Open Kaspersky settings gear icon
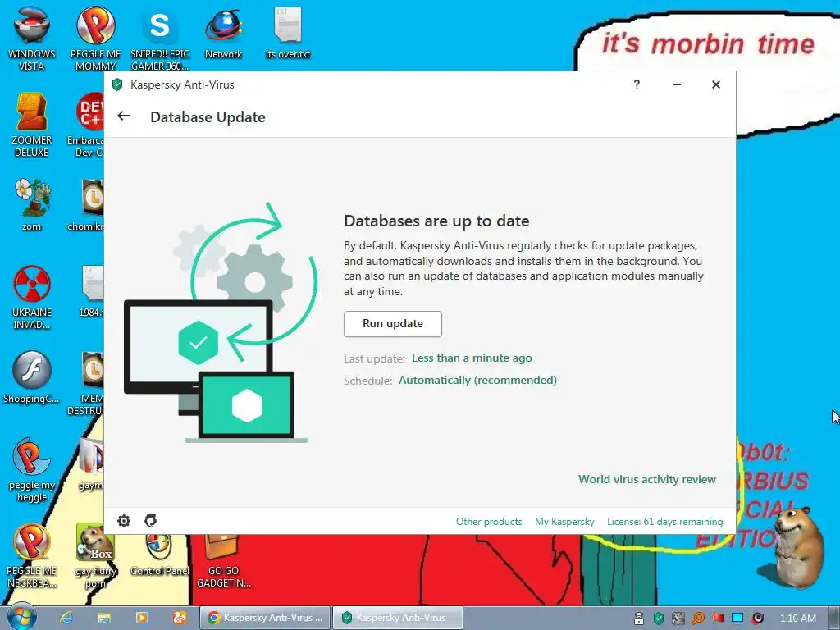Image resolution: width=840 pixels, height=630 pixels. pyautogui.click(x=124, y=521)
